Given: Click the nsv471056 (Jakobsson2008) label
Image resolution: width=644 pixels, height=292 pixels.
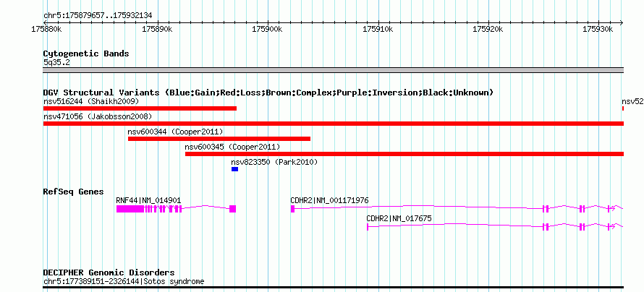Looking at the screenshot, I should pos(98,116).
